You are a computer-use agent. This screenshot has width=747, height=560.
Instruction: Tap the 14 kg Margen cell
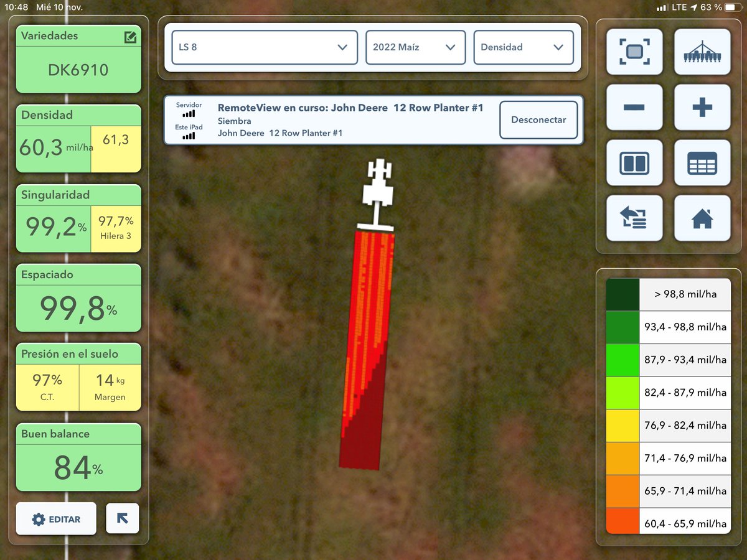pyautogui.click(x=110, y=388)
